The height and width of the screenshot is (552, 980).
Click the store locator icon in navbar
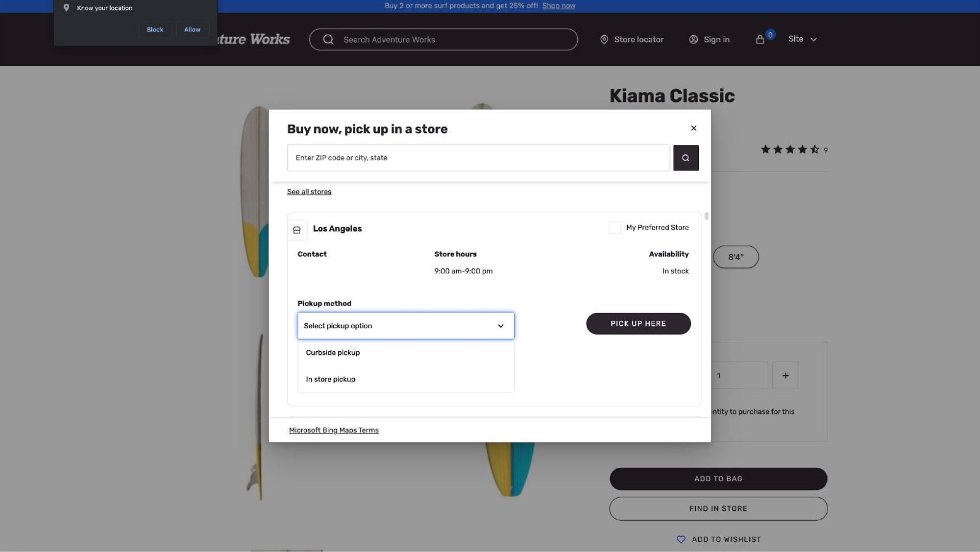[x=604, y=39]
